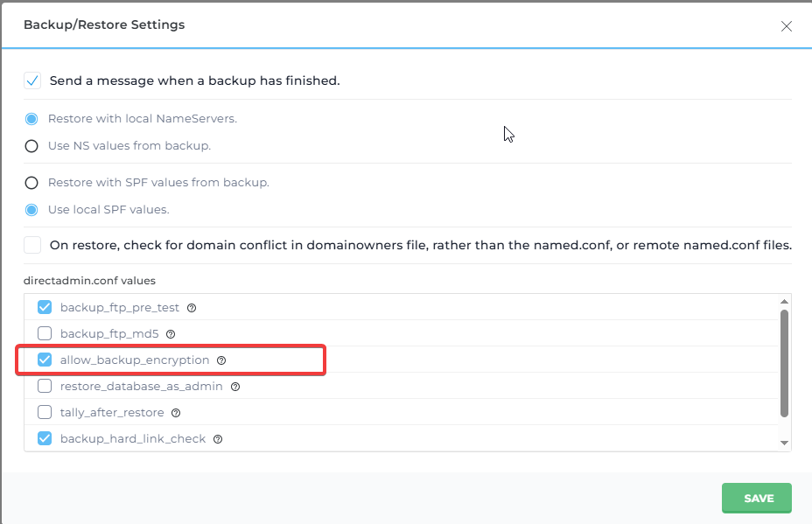This screenshot has width=812, height=524.
Task: Click help icon beside backup_hard_link_check
Action: pyautogui.click(x=218, y=439)
